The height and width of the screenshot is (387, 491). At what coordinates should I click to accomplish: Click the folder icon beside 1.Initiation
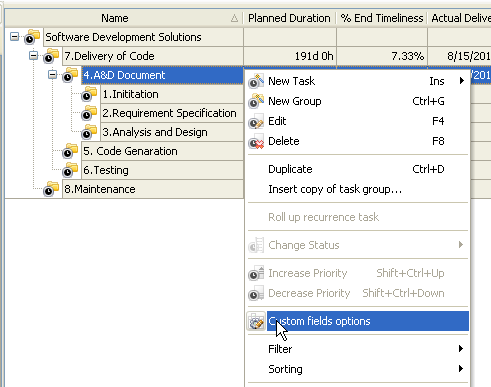89,94
